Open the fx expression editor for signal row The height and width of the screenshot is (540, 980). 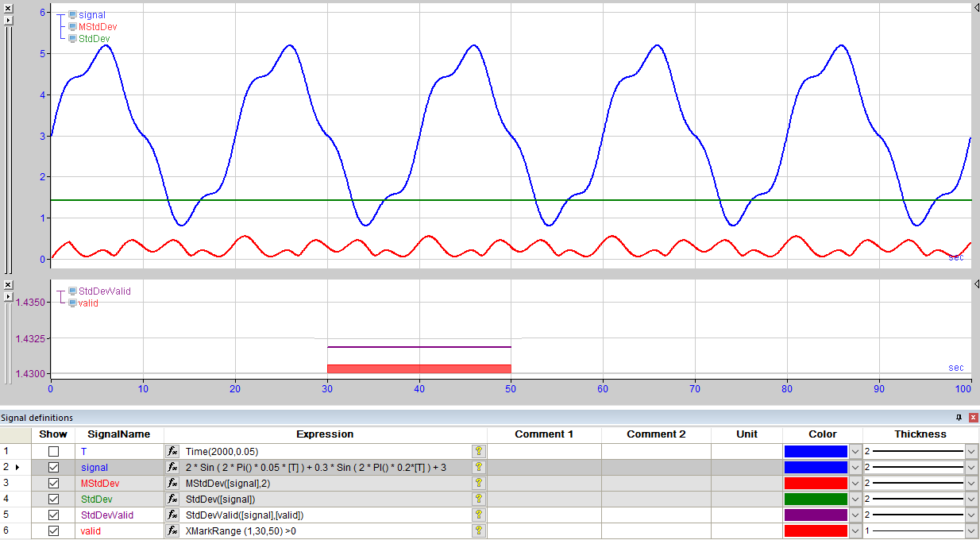coord(172,467)
